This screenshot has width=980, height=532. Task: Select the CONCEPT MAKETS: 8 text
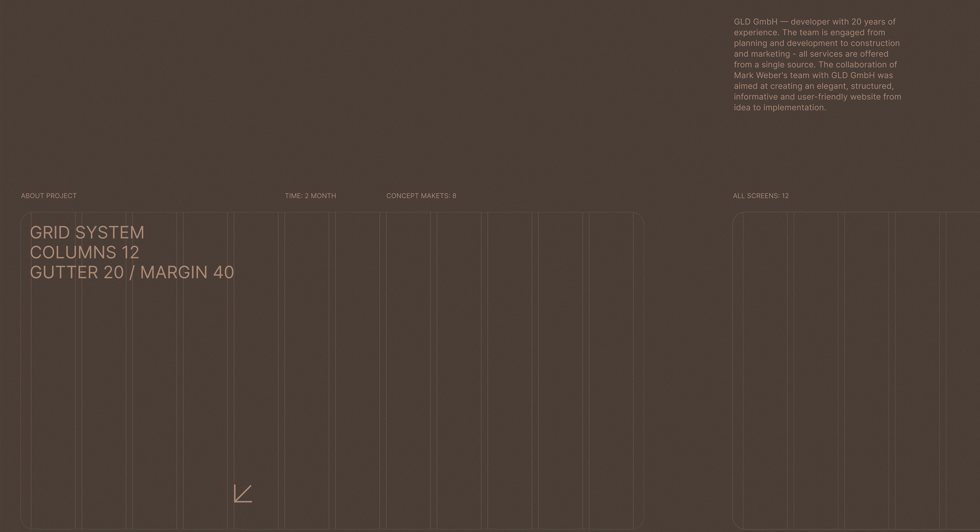[x=421, y=196]
